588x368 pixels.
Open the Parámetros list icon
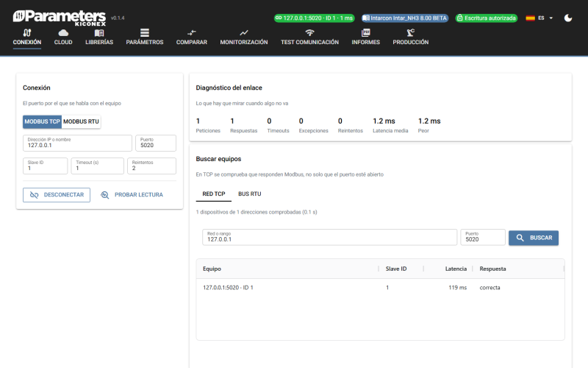click(x=145, y=32)
